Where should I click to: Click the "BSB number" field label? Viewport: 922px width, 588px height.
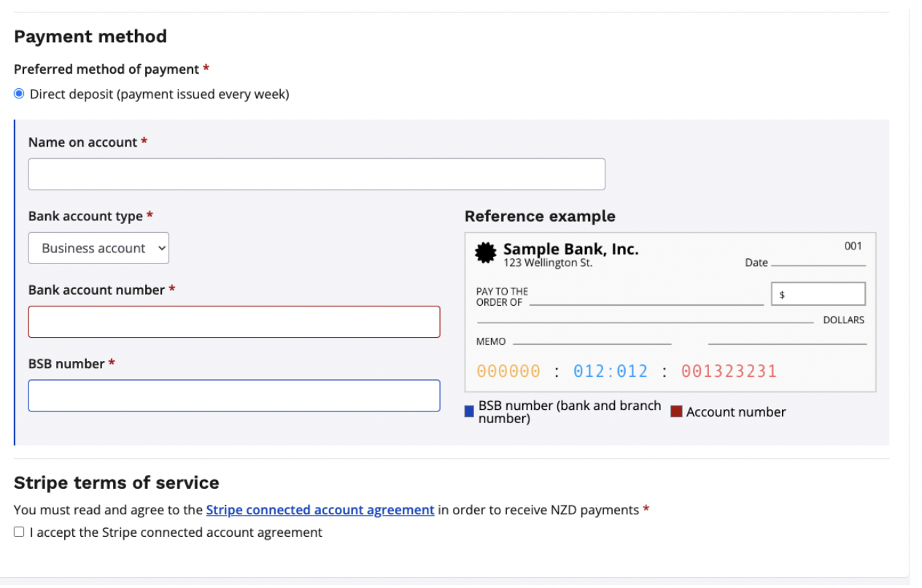click(66, 363)
